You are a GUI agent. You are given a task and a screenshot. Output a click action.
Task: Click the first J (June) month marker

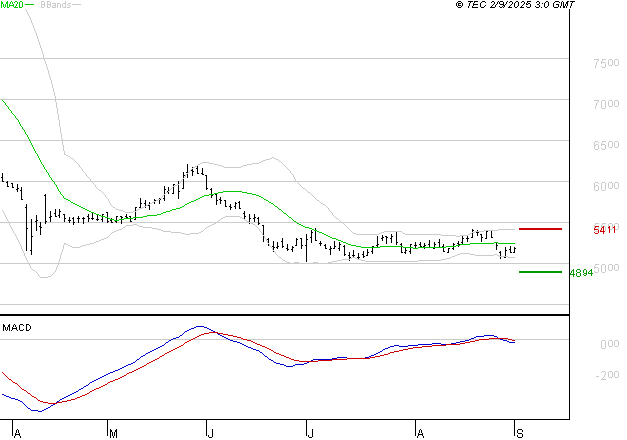click(210, 433)
